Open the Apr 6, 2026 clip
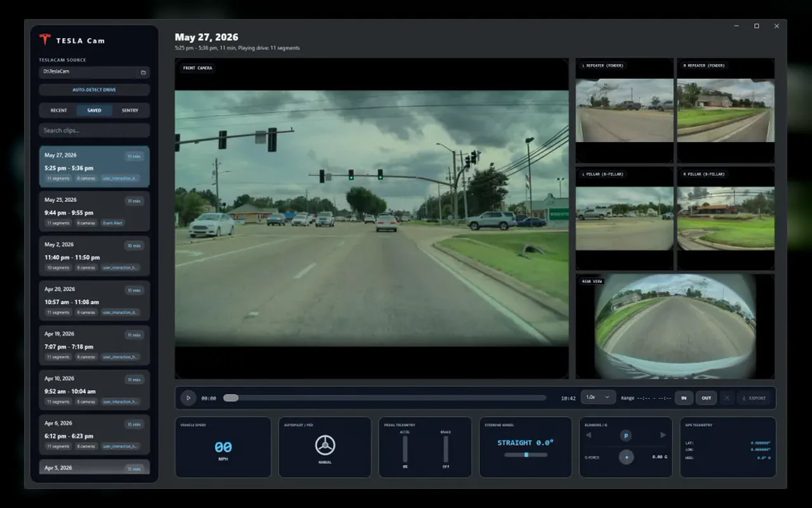This screenshot has height=508, width=812. click(x=94, y=434)
